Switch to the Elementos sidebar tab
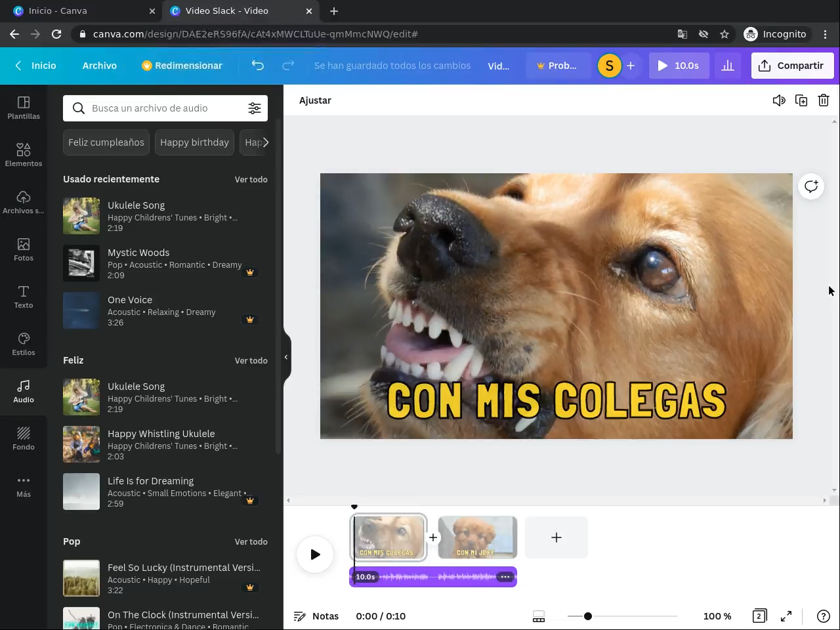840x630 pixels. pyautogui.click(x=24, y=155)
